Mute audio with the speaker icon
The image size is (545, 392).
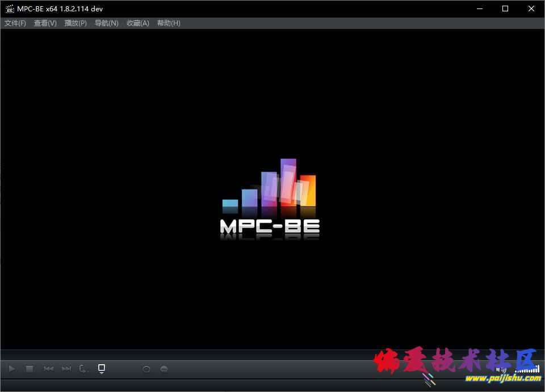click(501, 369)
